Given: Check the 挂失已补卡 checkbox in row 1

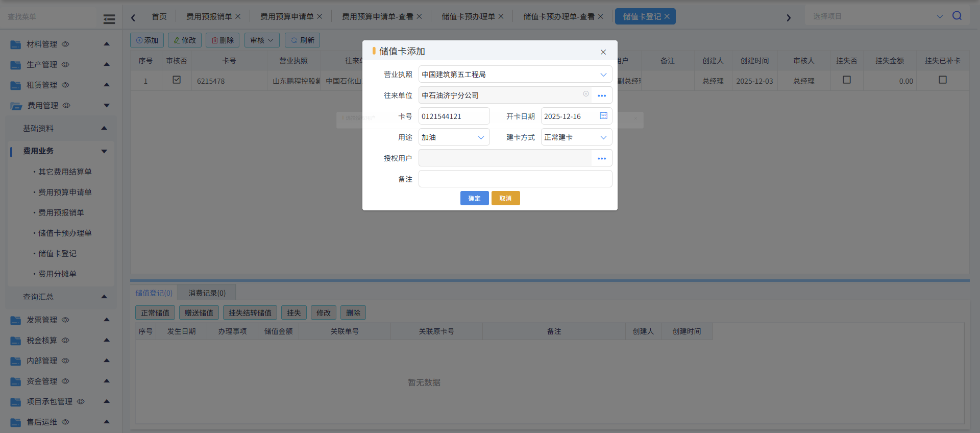Looking at the screenshot, I should click(x=943, y=80).
